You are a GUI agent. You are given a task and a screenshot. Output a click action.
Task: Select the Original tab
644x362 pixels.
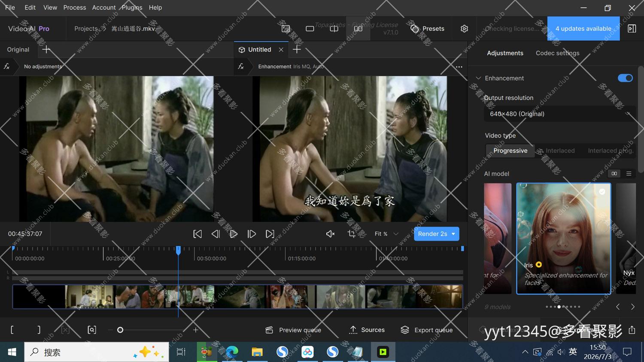coord(18,50)
